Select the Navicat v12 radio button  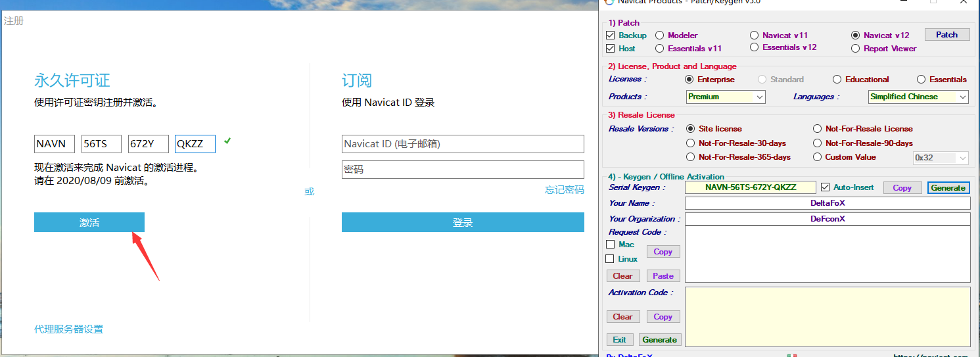click(855, 36)
